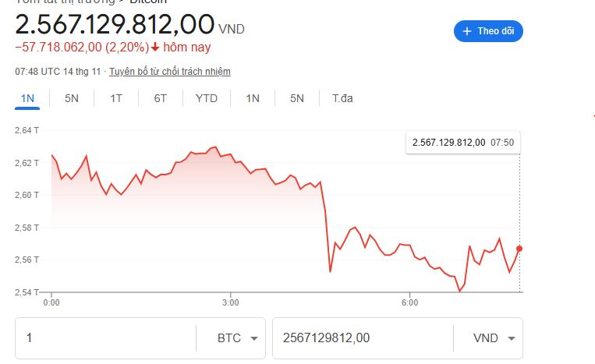Focus the VND amount field 2567129812,00
Image resolution: width=595 pixels, height=364 pixels.
click(361, 338)
